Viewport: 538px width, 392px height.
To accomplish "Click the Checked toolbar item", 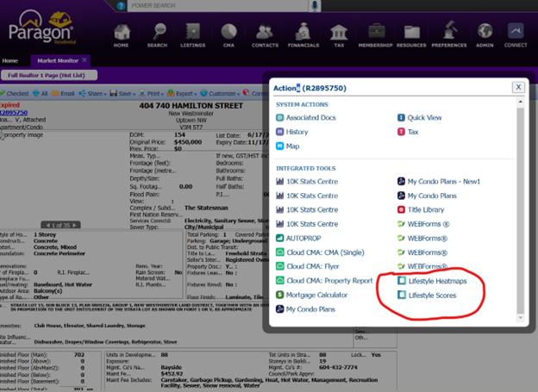I will point(15,93).
